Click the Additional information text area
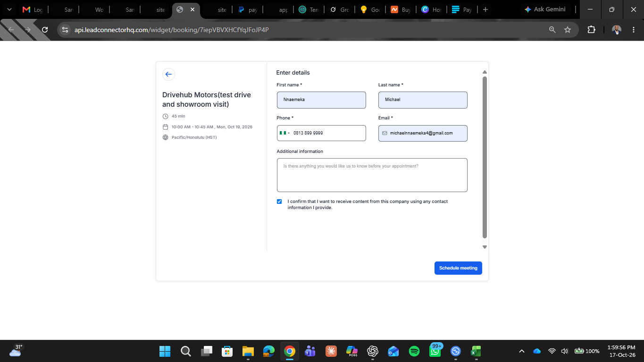Image resolution: width=644 pixels, height=362 pixels. point(372,175)
